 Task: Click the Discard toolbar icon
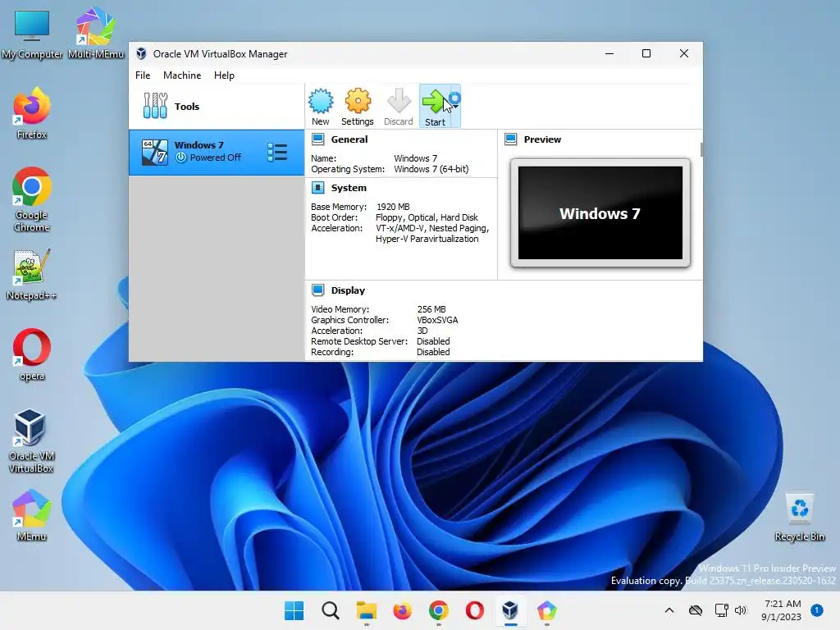398,106
